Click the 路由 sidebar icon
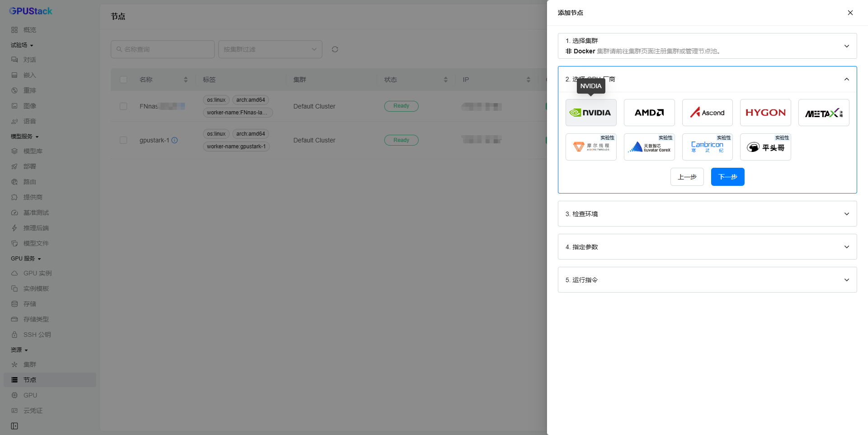Viewport: 868px width, 435px height. coord(14,182)
